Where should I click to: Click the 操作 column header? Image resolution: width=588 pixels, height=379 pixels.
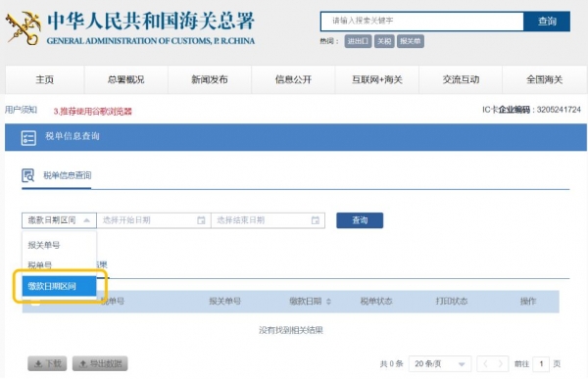point(528,301)
